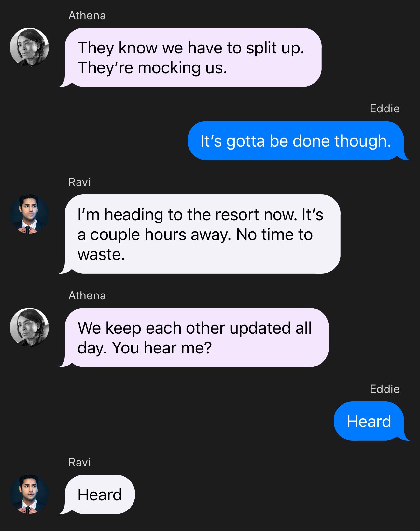This screenshot has height=531, width=420.
Task: Click the top 'Athena' sender name
Action: pos(87,15)
